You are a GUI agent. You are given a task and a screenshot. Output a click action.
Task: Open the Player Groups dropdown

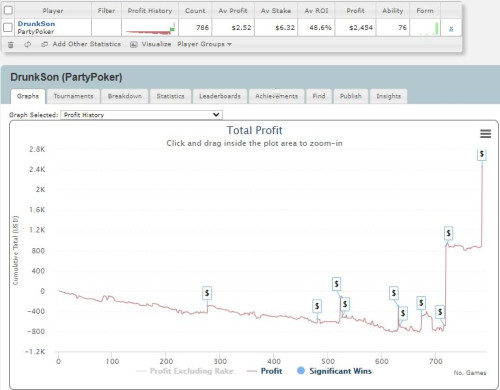coord(204,44)
